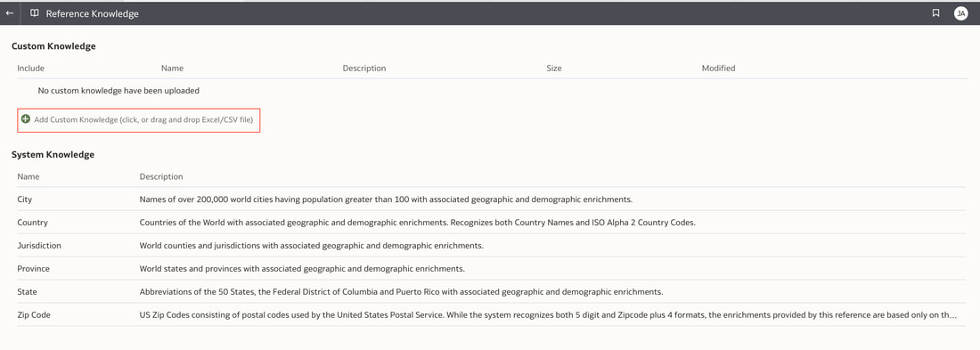Select the Country knowledge entry
980x350 pixels.
point(490,223)
